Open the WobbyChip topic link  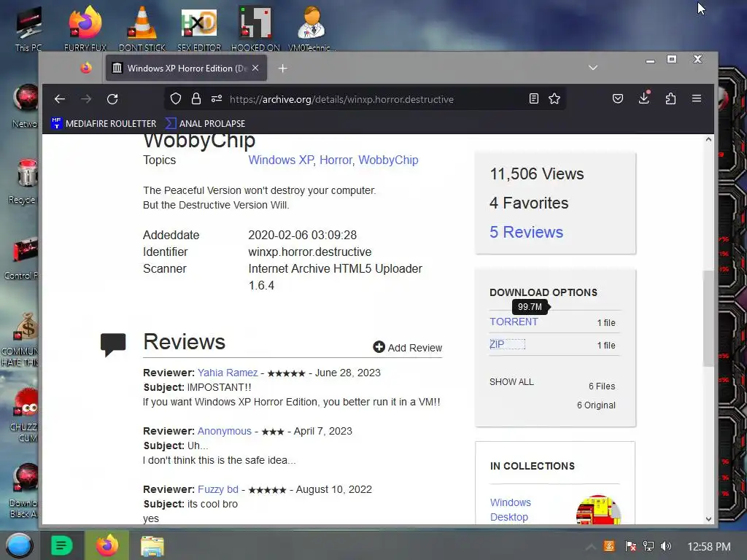[388, 160]
